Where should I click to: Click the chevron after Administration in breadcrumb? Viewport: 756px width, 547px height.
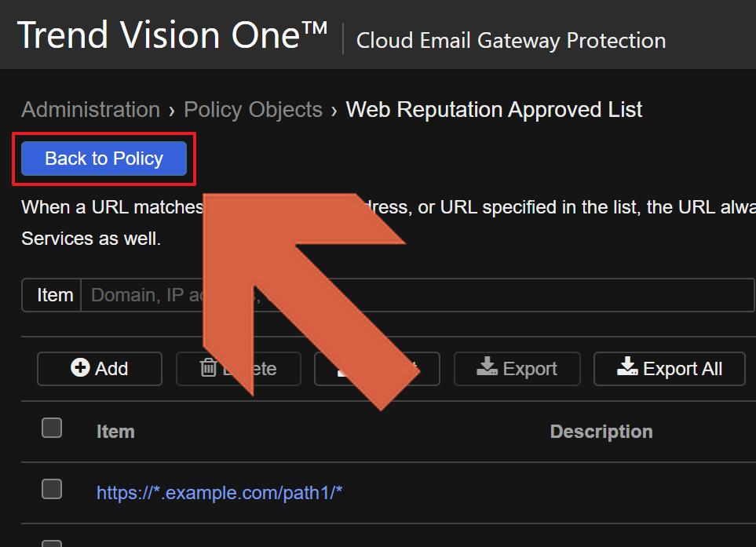point(172,111)
